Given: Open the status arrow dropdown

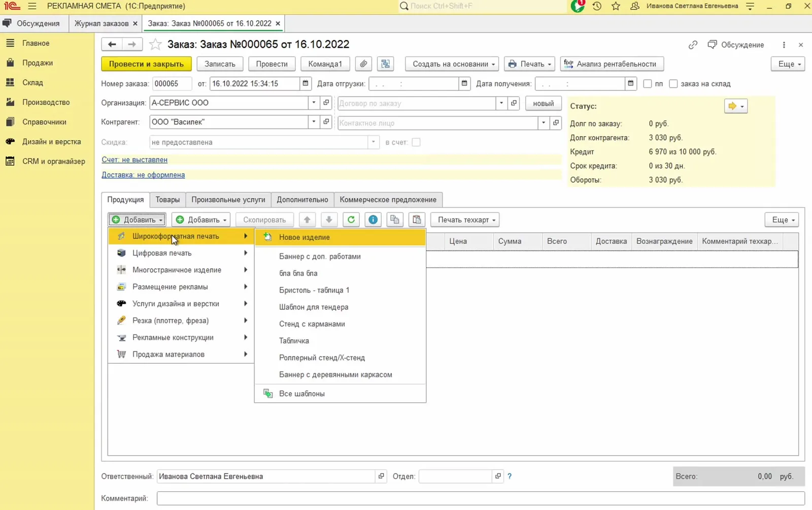Looking at the screenshot, I should [x=736, y=106].
